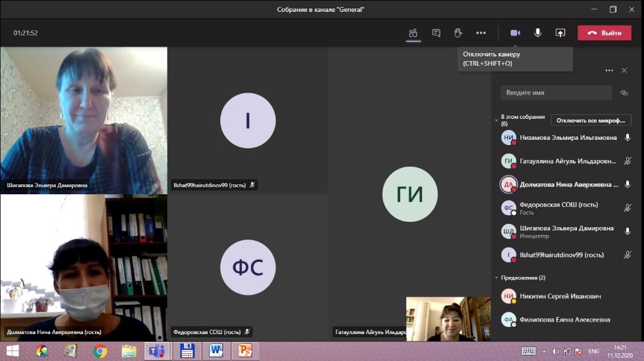Turn off the camera

click(x=515, y=33)
